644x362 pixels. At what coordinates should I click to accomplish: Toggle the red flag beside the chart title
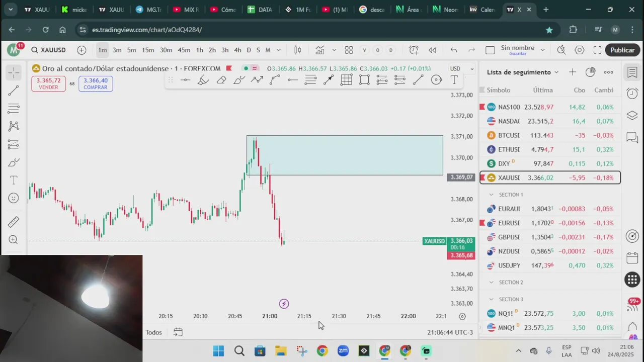pyautogui.click(x=229, y=68)
